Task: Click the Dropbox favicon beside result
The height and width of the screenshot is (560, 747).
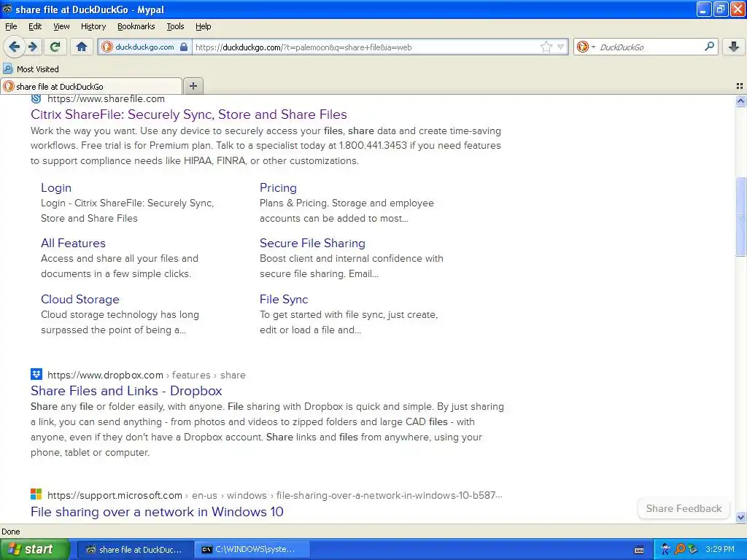Action: (x=36, y=374)
